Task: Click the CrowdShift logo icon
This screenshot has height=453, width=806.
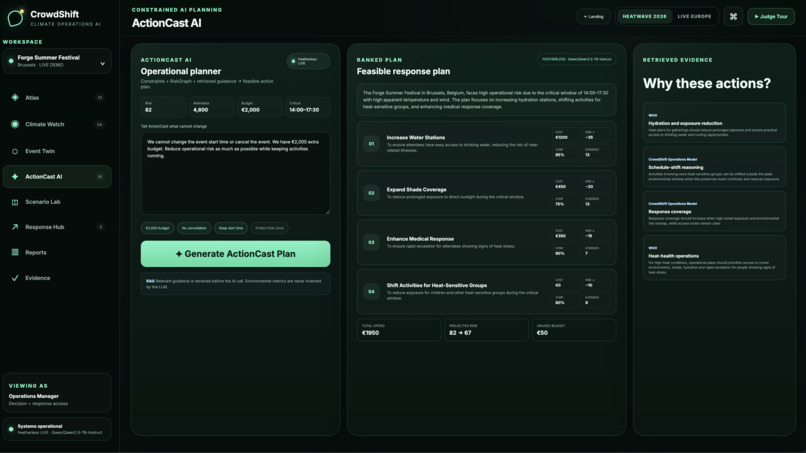Action: (15, 18)
